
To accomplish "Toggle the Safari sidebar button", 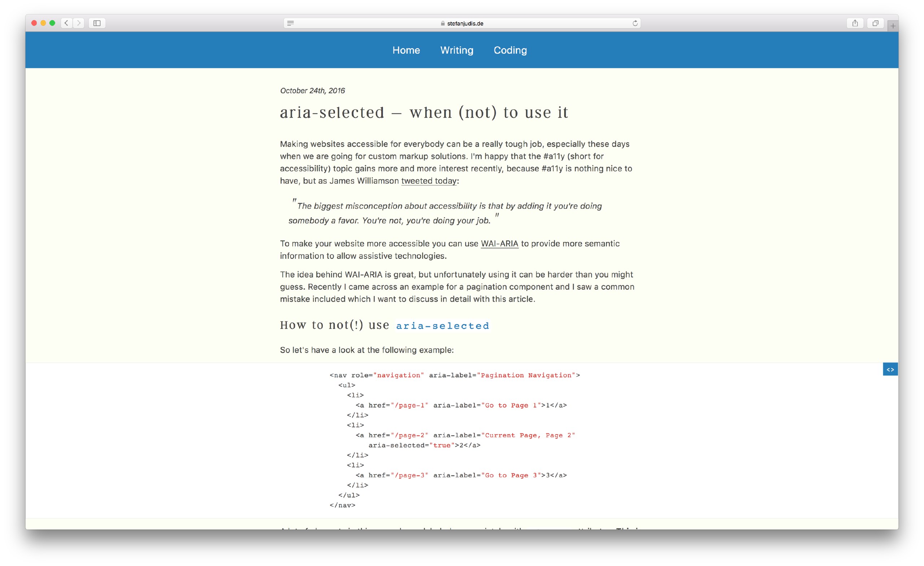I will [97, 23].
